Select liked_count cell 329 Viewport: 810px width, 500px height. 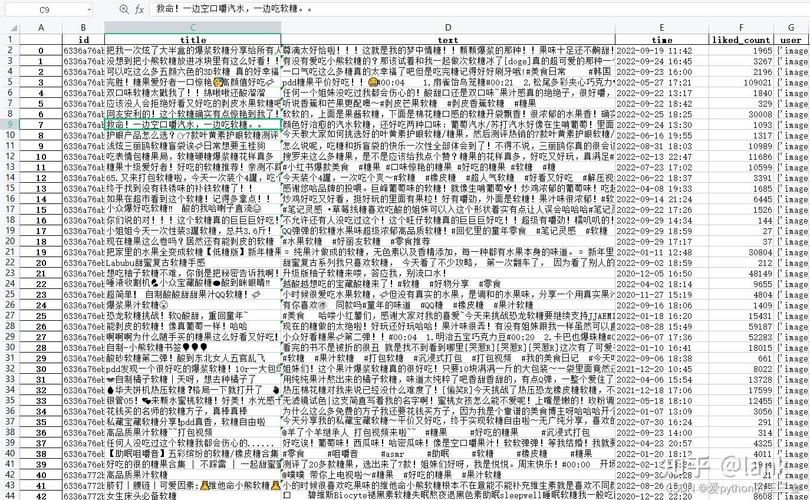(x=741, y=103)
